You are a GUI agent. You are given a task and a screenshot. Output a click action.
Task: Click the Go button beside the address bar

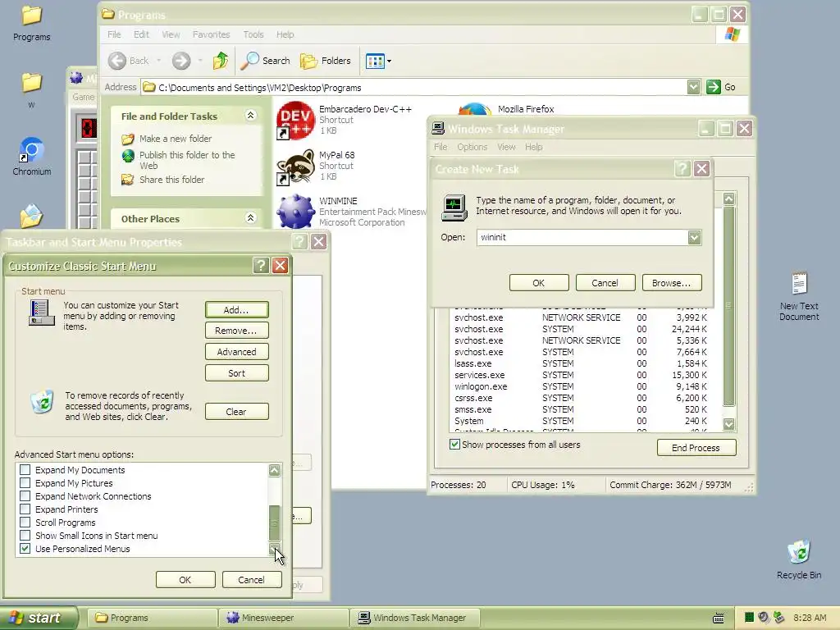click(x=721, y=87)
